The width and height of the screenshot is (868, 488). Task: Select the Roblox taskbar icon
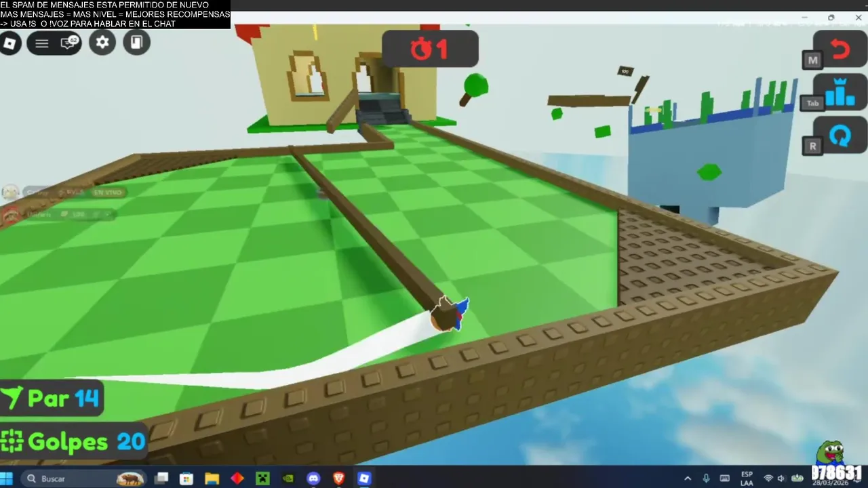pos(364,479)
